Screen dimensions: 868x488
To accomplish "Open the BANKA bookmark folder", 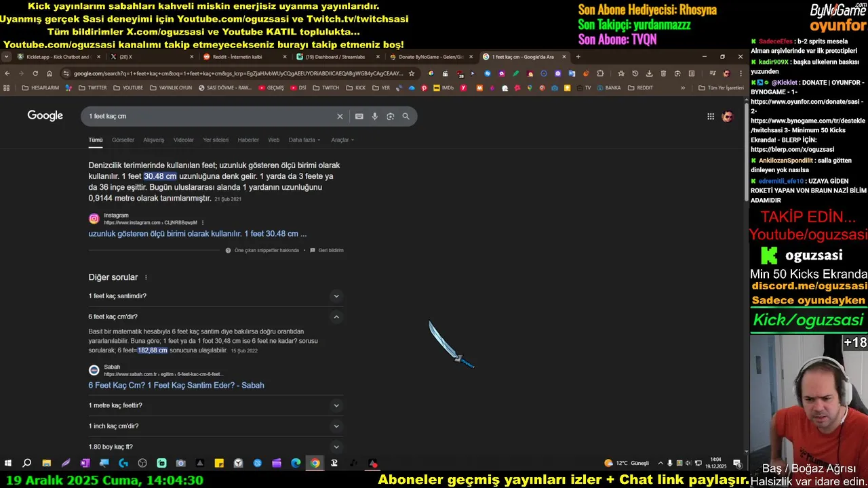I will coord(608,87).
